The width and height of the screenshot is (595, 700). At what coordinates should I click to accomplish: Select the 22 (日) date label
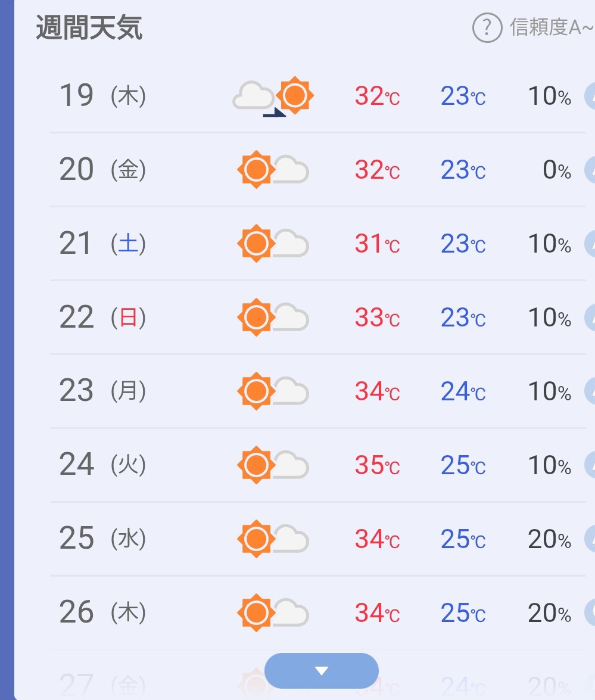(102, 318)
